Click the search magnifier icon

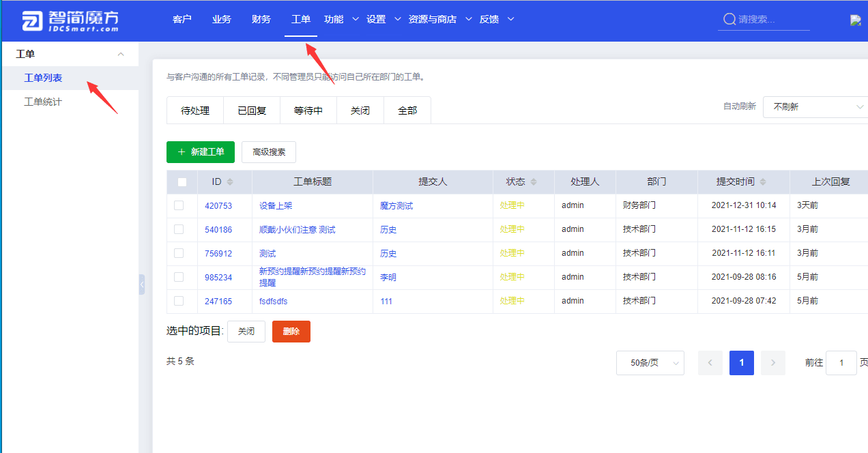coord(729,19)
